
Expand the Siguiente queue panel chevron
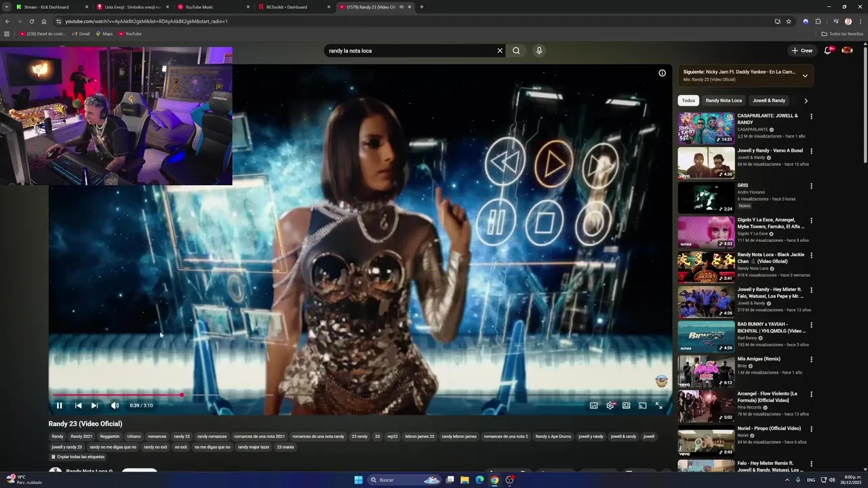pos(805,75)
